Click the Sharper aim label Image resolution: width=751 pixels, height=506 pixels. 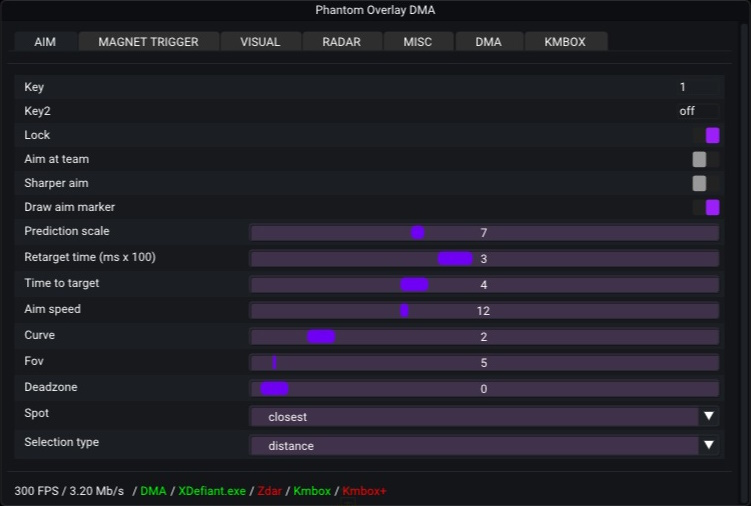[x=56, y=183]
